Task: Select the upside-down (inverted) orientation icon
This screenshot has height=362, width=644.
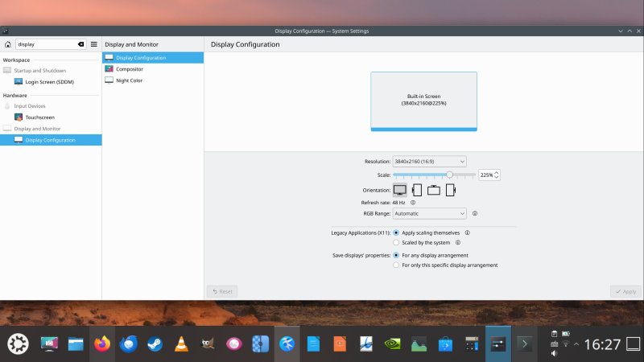Action: click(x=434, y=190)
